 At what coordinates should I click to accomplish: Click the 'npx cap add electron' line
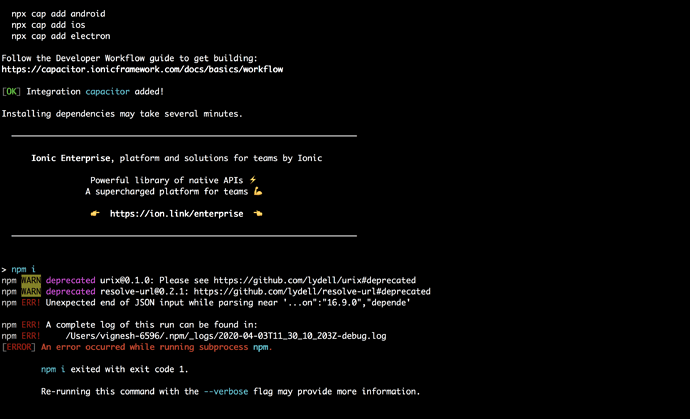(x=61, y=36)
